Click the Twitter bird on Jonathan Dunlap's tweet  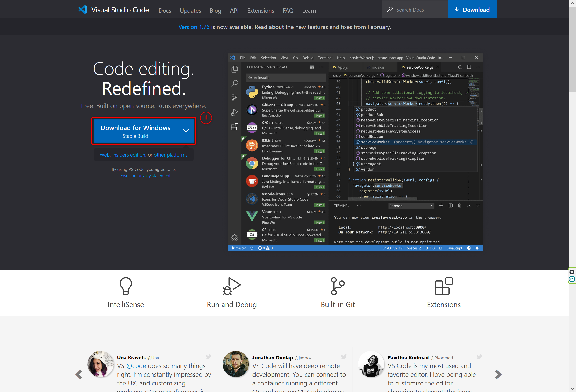[344, 357]
